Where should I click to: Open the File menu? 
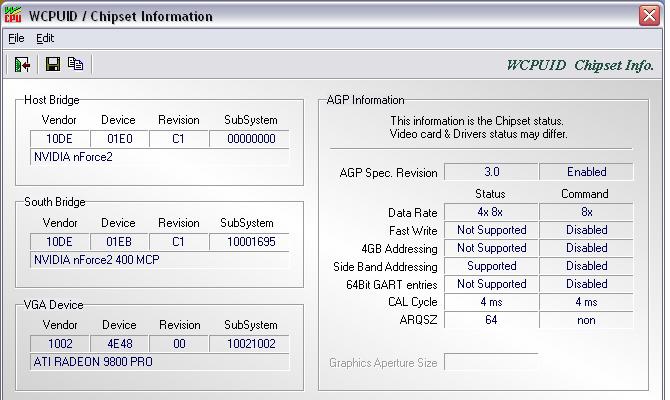tap(16, 38)
